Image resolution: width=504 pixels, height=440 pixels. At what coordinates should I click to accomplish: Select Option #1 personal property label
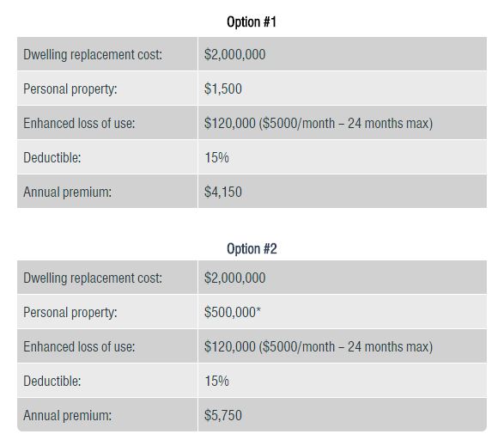tap(70, 89)
